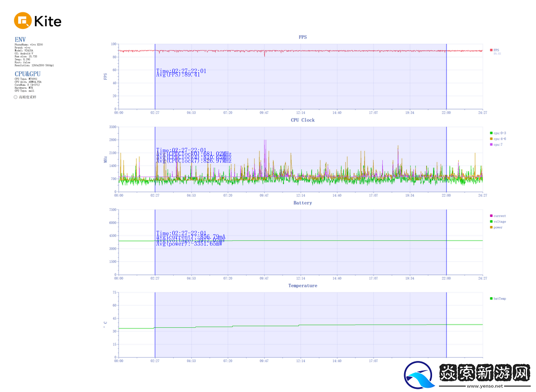
Task: Enable the 高精度采样 radio option
Action: (x=16, y=97)
